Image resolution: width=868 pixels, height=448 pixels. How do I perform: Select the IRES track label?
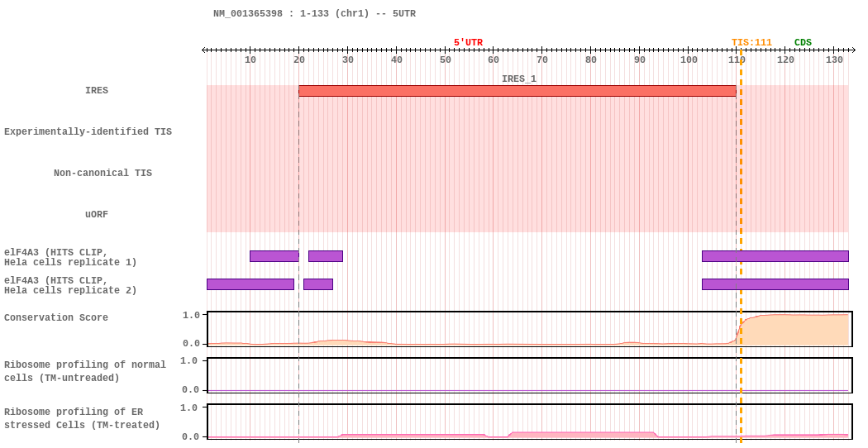point(97,90)
